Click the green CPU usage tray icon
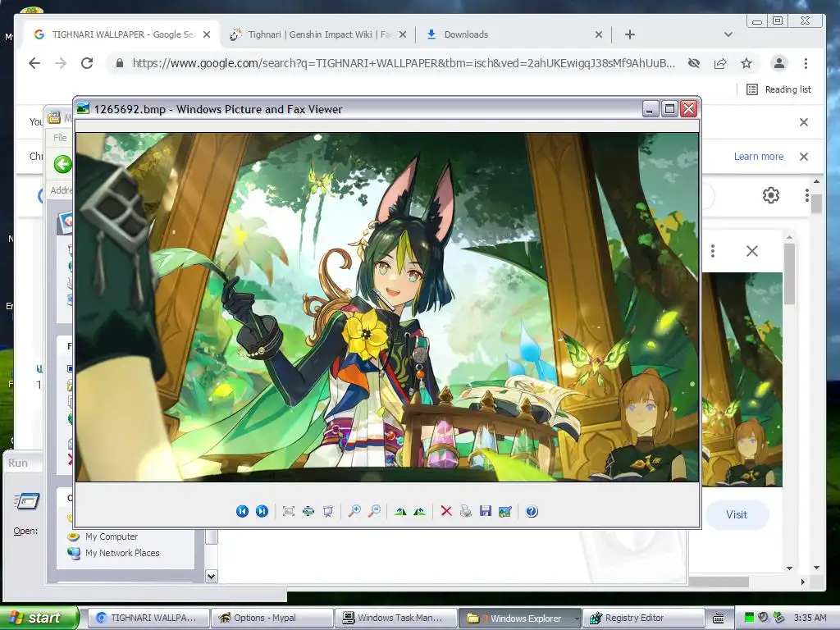This screenshot has width=840, height=630. 749,618
